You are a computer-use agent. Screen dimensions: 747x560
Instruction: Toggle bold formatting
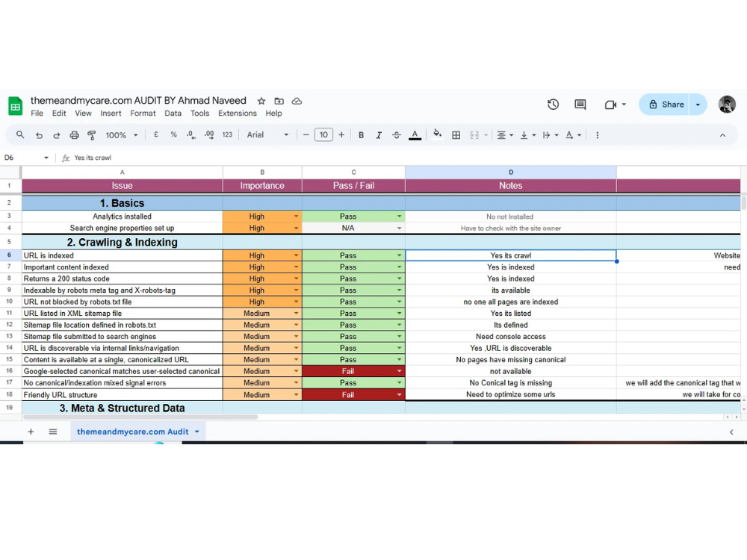coord(361,134)
